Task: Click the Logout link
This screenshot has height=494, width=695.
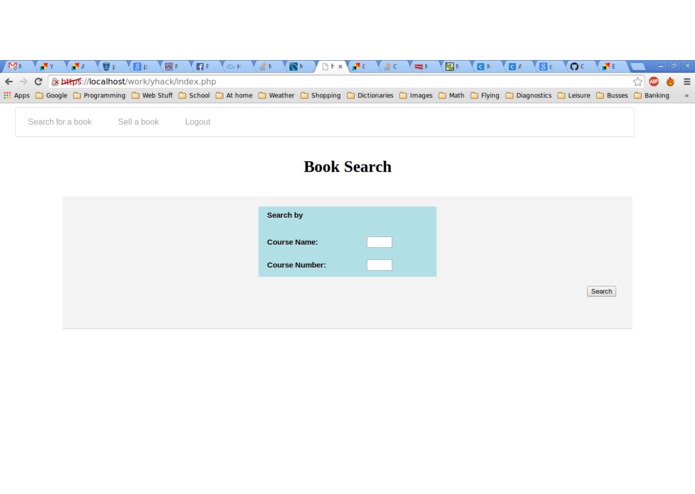Action: (198, 122)
